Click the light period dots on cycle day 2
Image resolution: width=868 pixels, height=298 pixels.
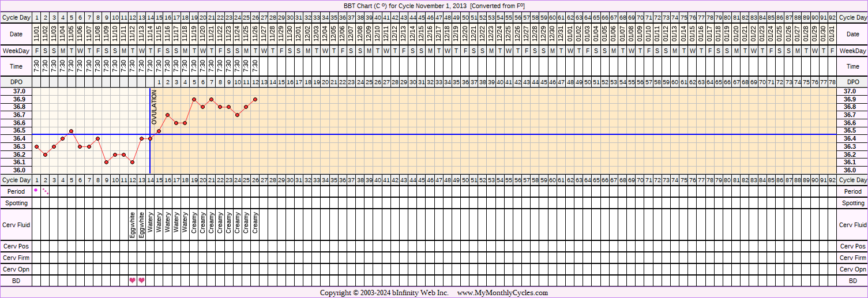click(x=46, y=191)
